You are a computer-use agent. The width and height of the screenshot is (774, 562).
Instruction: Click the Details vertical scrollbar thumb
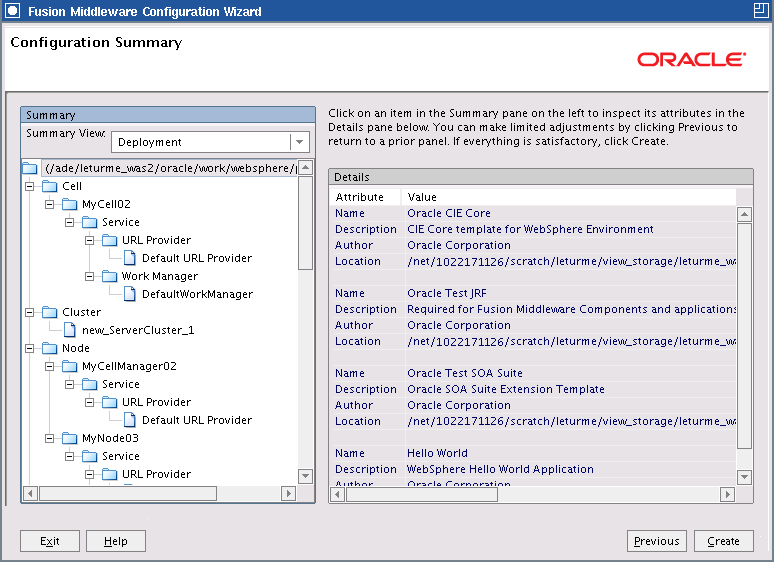click(744, 336)
